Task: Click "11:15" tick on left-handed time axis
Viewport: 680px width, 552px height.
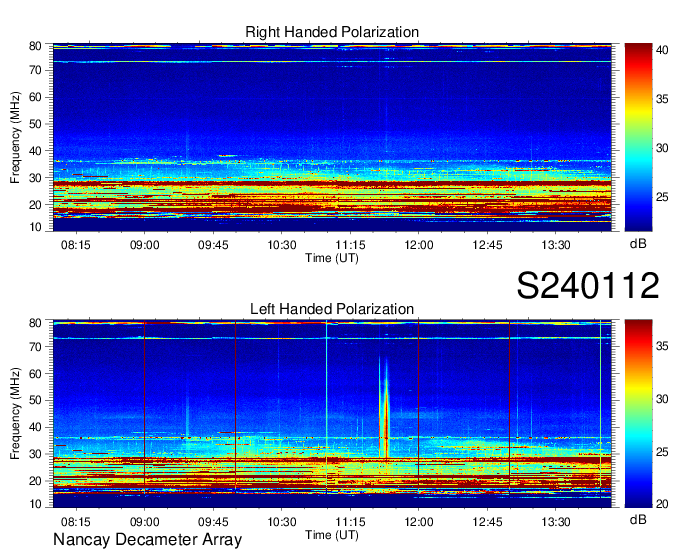Action: click(350, 522)
